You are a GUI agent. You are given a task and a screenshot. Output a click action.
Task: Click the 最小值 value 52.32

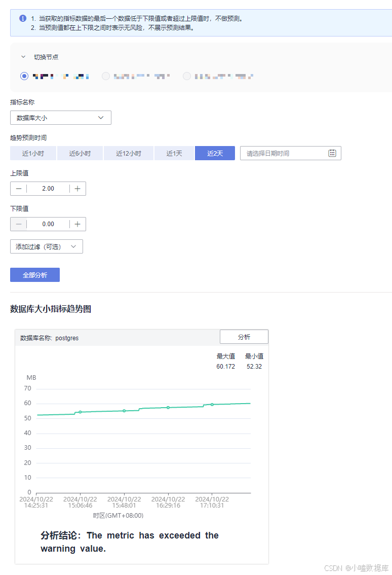coord(254,366)
